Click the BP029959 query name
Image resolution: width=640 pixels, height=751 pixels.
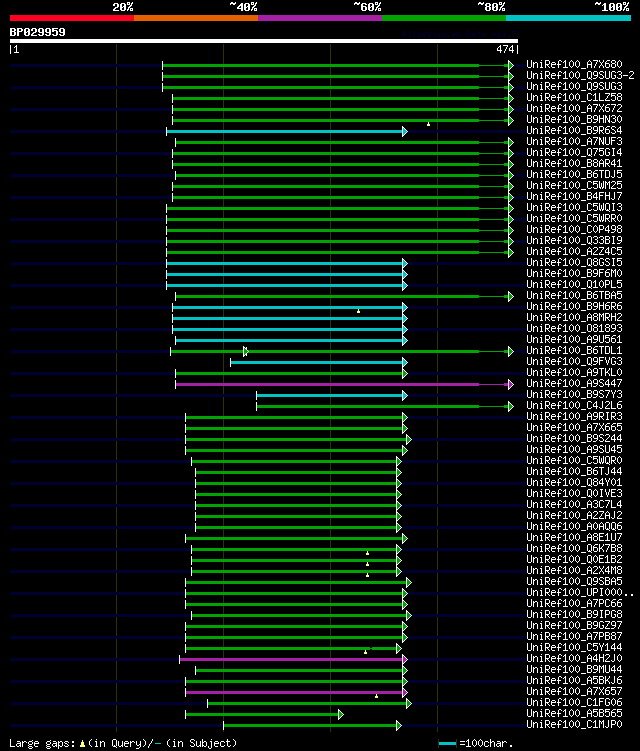click(x=37, y=32)
